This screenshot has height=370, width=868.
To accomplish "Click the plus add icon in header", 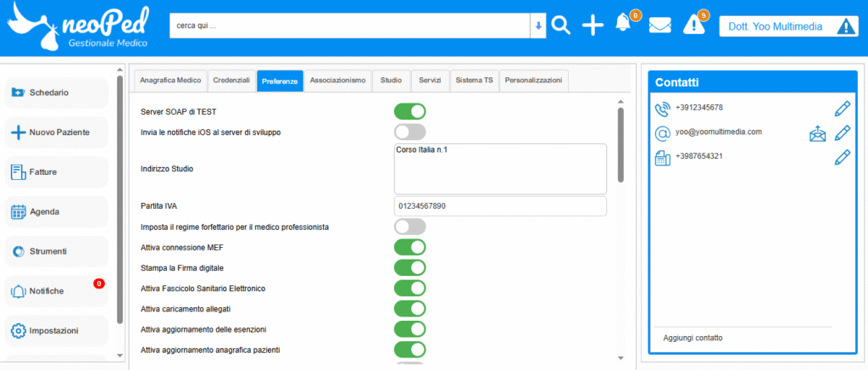I will (593, 25).
